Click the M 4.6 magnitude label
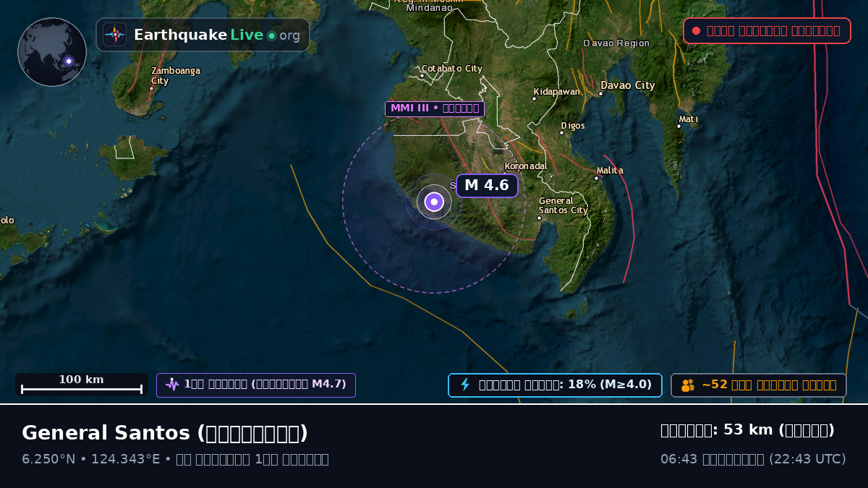868x488 pixels. click(x=487, y=185)
